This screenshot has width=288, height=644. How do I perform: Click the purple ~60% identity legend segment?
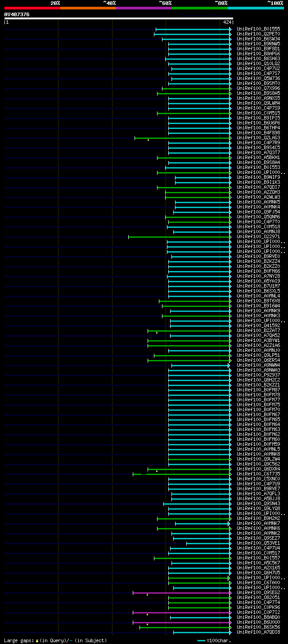(x=144, y=8)
